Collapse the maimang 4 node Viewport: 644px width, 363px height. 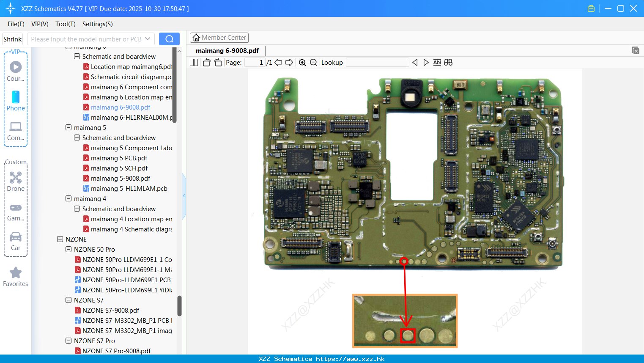tap(69, 198)
